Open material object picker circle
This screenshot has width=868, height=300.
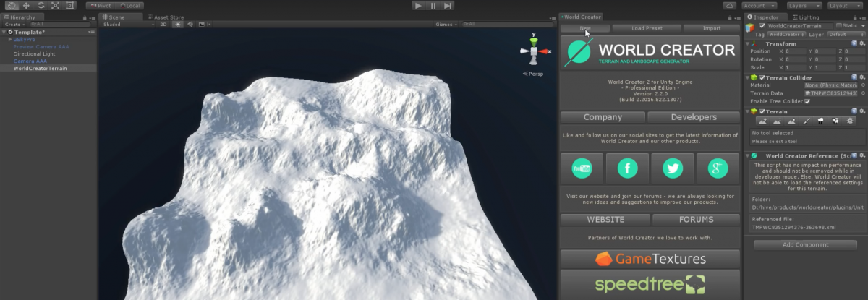[861, 85]
